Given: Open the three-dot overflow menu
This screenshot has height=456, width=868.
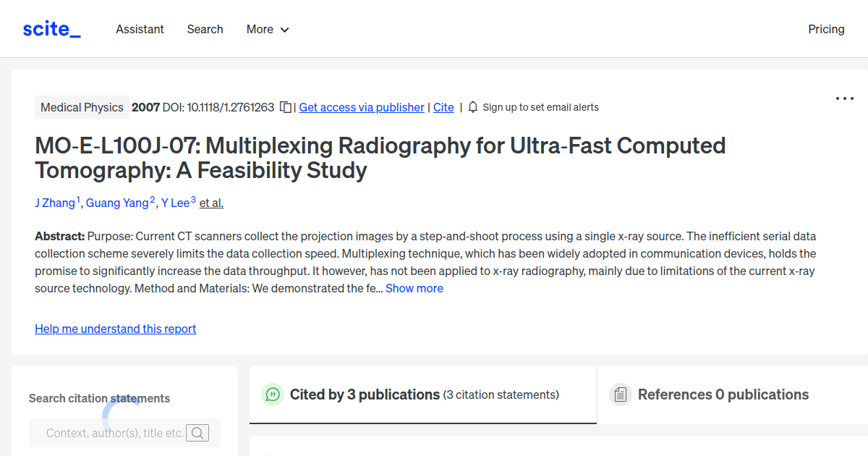Looking at the screenshot, I should point(844,98).
